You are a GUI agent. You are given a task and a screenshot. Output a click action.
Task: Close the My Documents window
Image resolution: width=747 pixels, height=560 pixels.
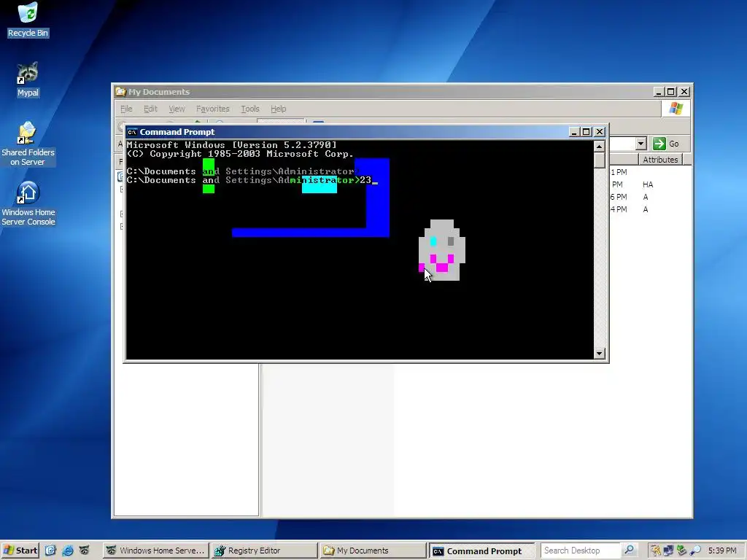684,92
